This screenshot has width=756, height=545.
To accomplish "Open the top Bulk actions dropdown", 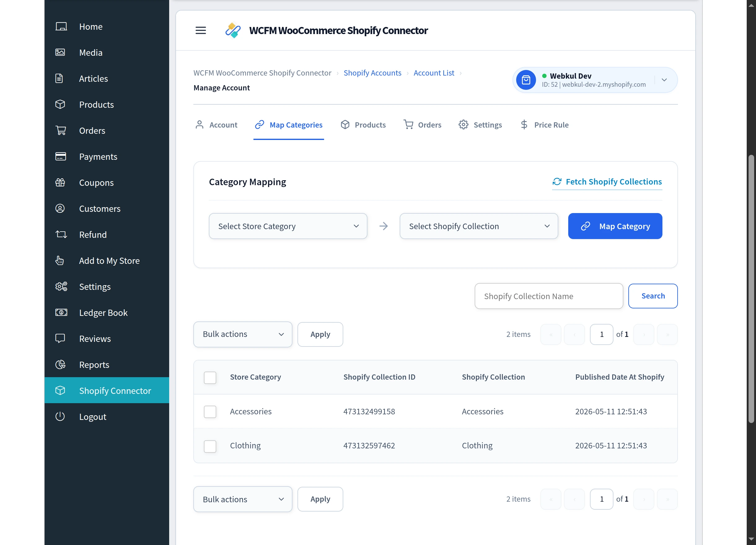I will click(243, 334).
